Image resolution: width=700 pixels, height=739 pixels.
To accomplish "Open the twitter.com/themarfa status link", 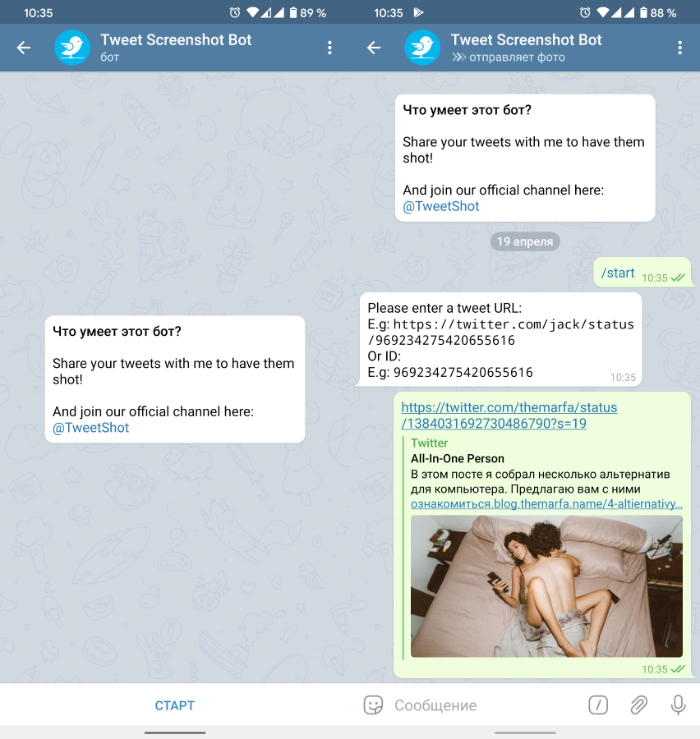I will [509, 415].
